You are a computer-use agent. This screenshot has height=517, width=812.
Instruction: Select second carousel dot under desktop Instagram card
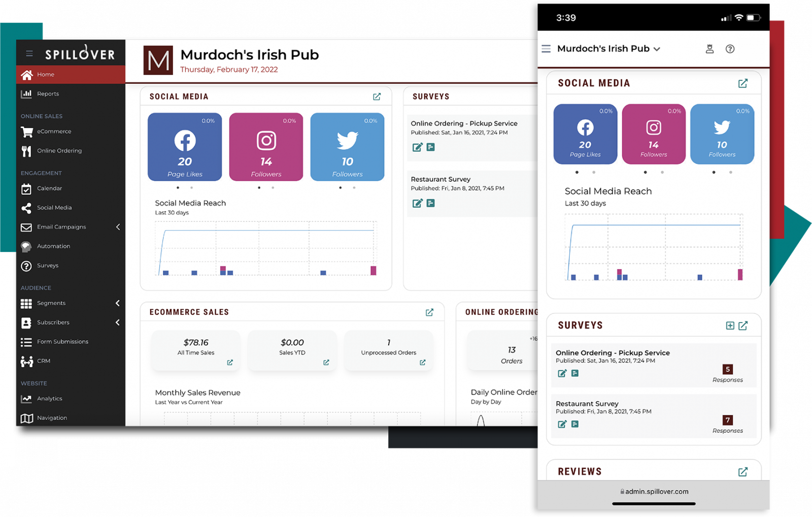pyautogui.click(x=273, y=188)
